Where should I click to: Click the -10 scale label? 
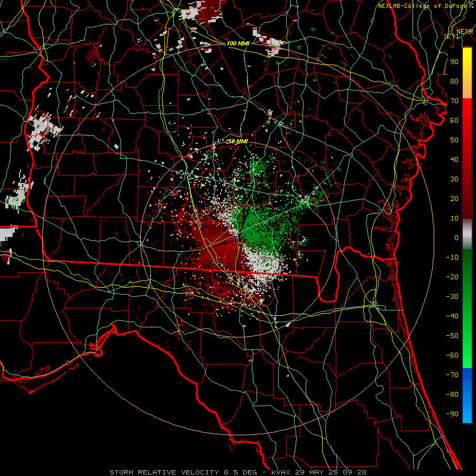(x=452, y=257)
